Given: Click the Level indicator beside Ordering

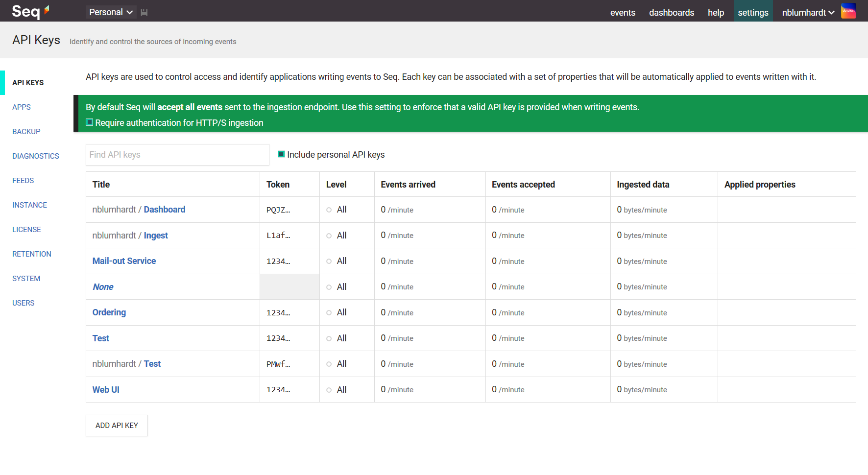Looking at the screenshot, I should click(x=329, y=312).
